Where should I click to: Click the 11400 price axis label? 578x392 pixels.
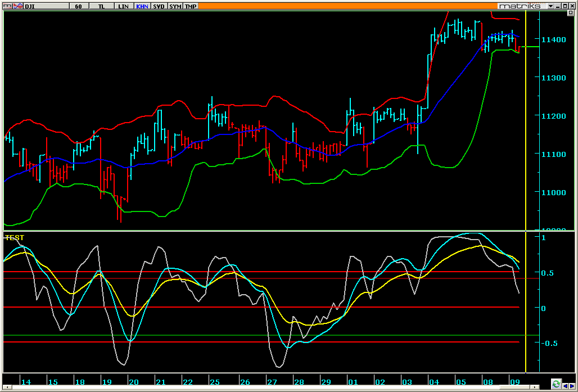(553, 39)
